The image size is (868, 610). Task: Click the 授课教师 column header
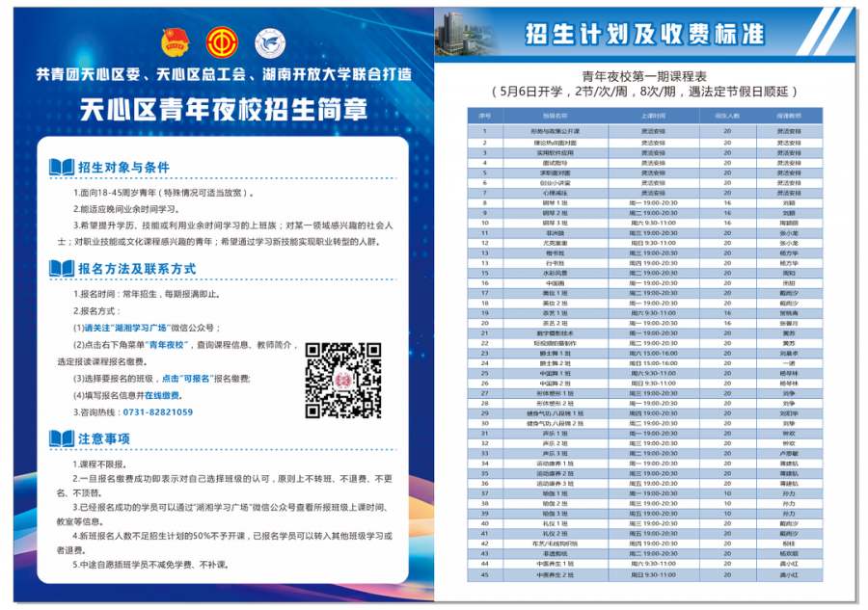pyautogui.click(x=789, y=116)
